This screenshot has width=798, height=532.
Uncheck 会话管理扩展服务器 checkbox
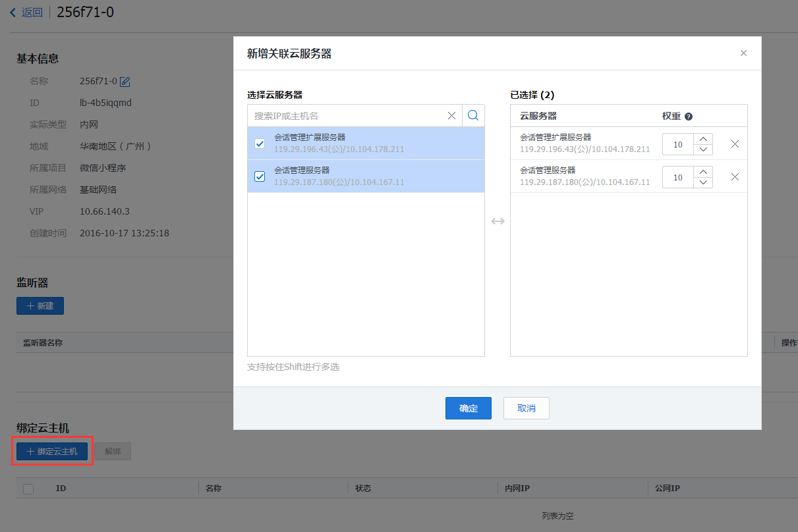(260, 144)
